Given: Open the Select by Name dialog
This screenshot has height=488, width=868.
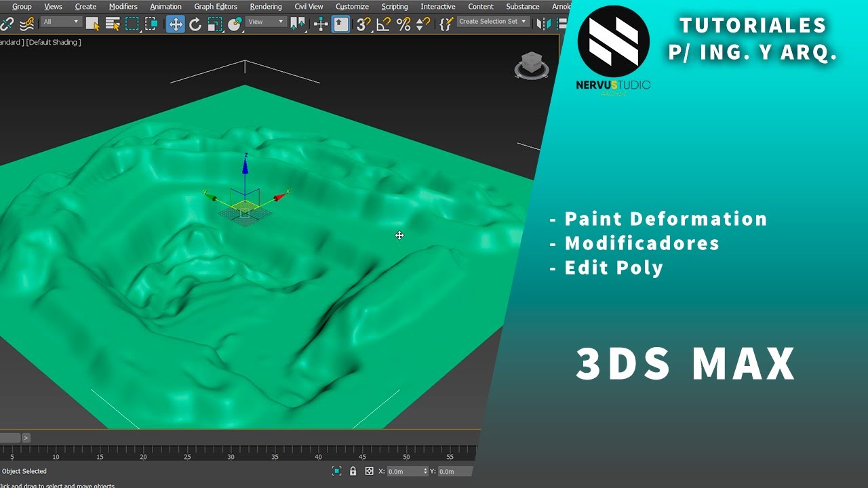Looking at the screenshot, I should coord(113,24).
